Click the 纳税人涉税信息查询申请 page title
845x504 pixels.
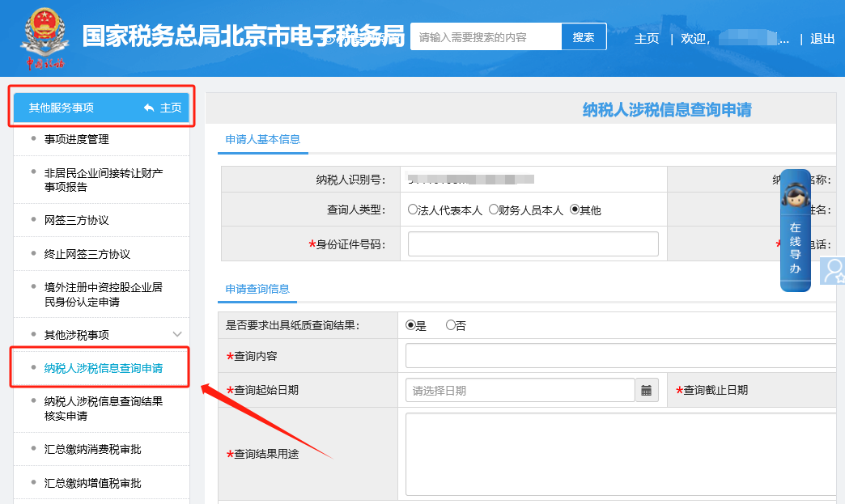[667, 110]
